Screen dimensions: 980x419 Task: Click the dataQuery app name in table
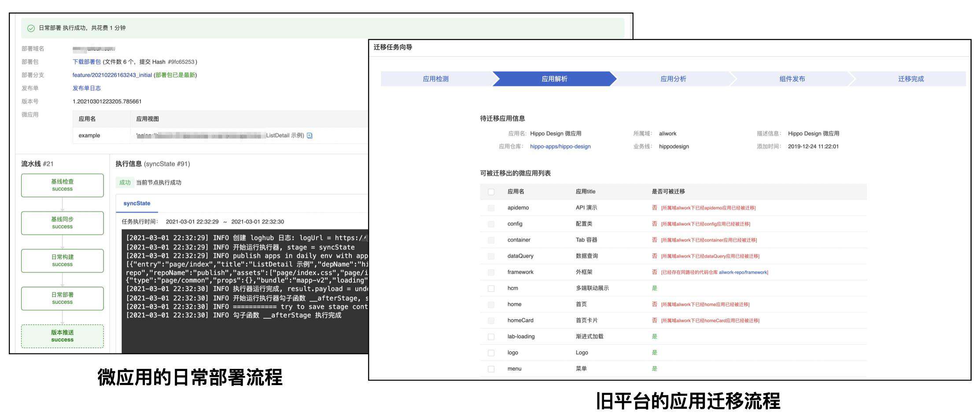pyautogui.click(x=520, y=256)
